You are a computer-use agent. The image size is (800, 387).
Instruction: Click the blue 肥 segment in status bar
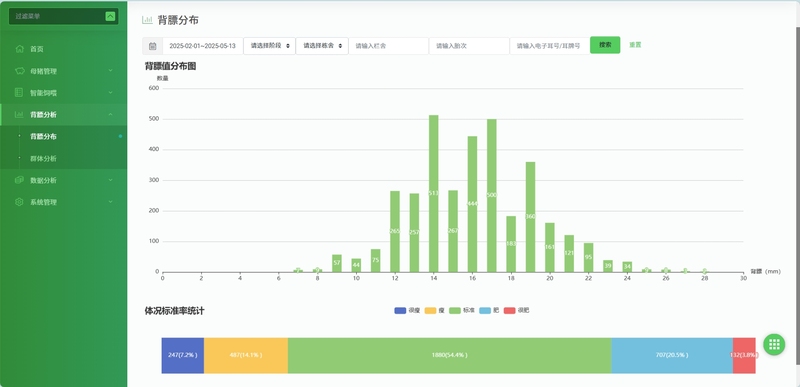(672, 355)
